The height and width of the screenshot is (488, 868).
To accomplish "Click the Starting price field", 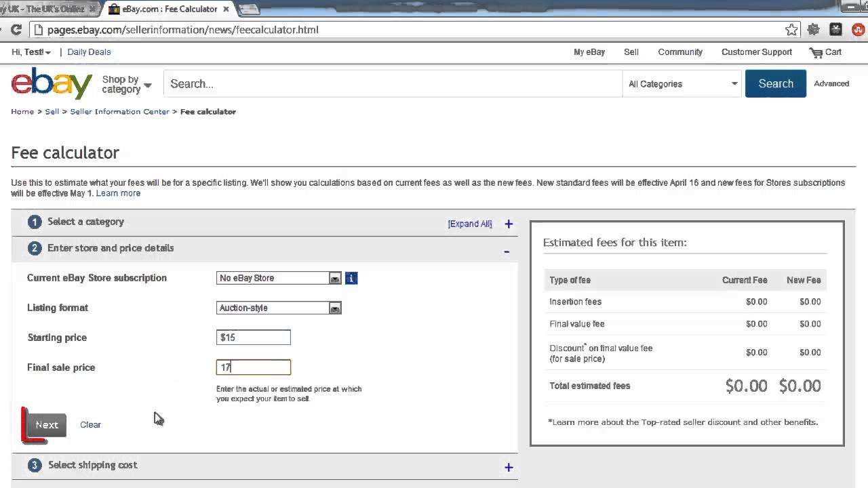I will point(254,338).
